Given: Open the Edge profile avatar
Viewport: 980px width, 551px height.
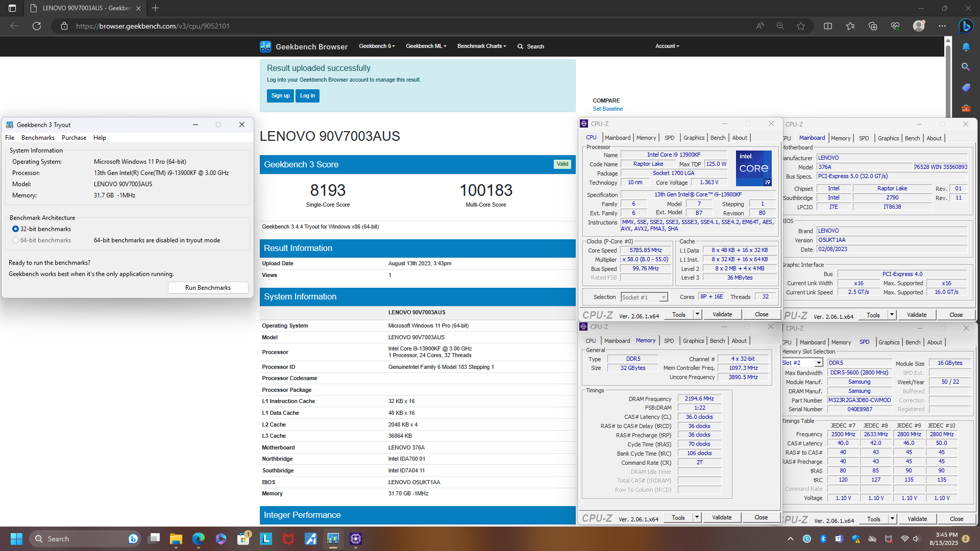Looking at the screenshot, I should click(x=919, y=26).
